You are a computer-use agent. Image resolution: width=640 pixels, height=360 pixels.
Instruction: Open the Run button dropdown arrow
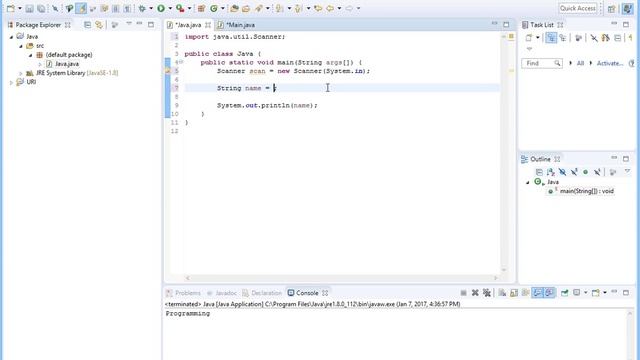click(x=170, y=8)
